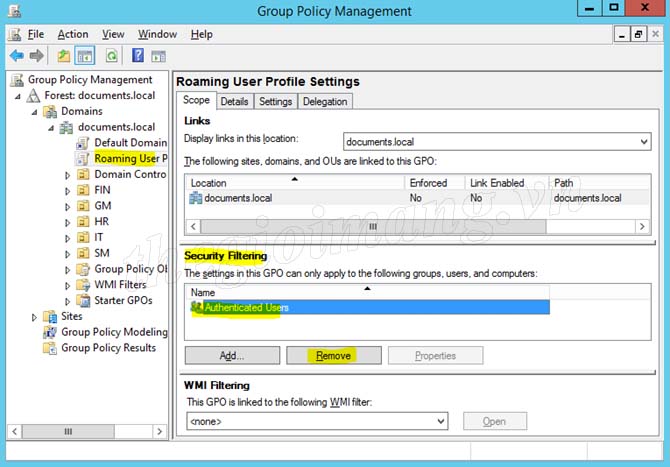
Task: Click the Group Policy Management root icon
Action: click(x=17, y=80)
